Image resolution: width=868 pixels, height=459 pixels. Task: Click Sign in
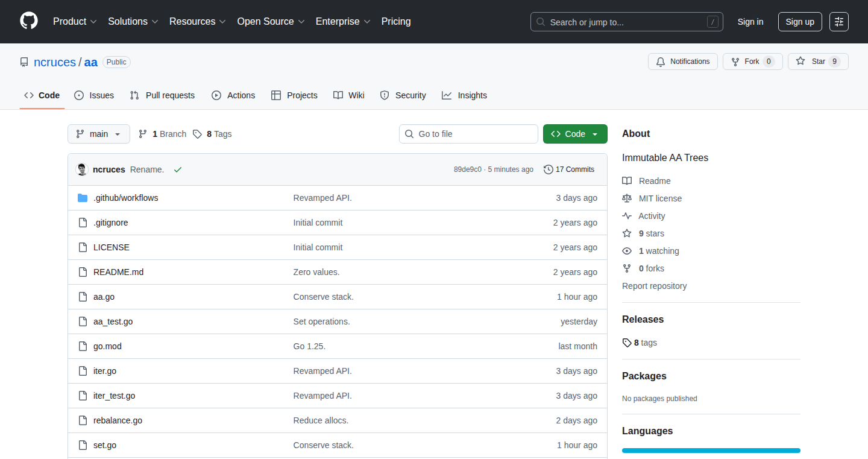[x=750, y=22]
